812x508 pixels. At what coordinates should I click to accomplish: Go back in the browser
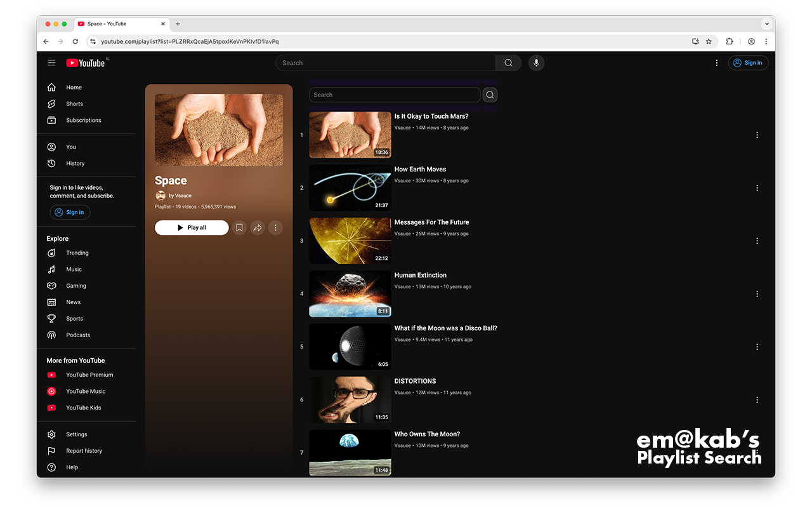[x=46, y=41]
